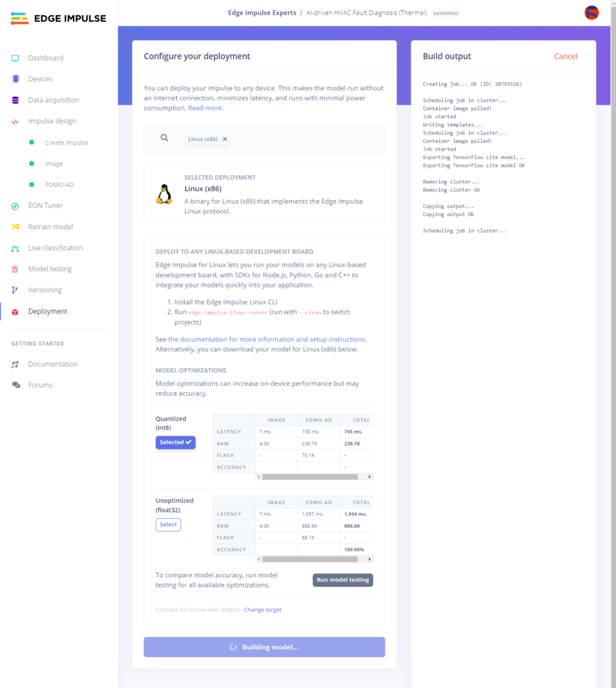Remove the Linux (x86) filter tag
The height and width of the screenshot is (688, 616).
[x=225, y=139]
